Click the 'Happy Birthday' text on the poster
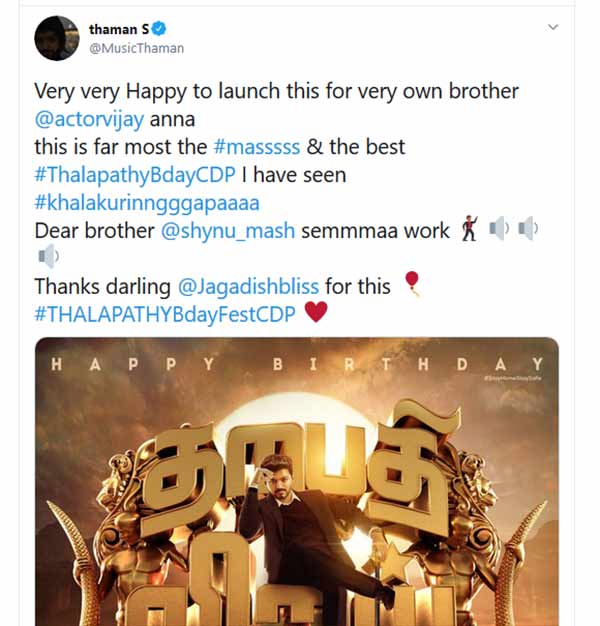 (x=297, y=365)
